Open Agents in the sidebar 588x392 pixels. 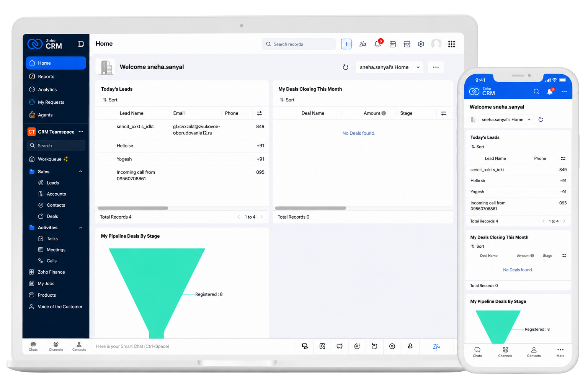[x=56, y=115]
